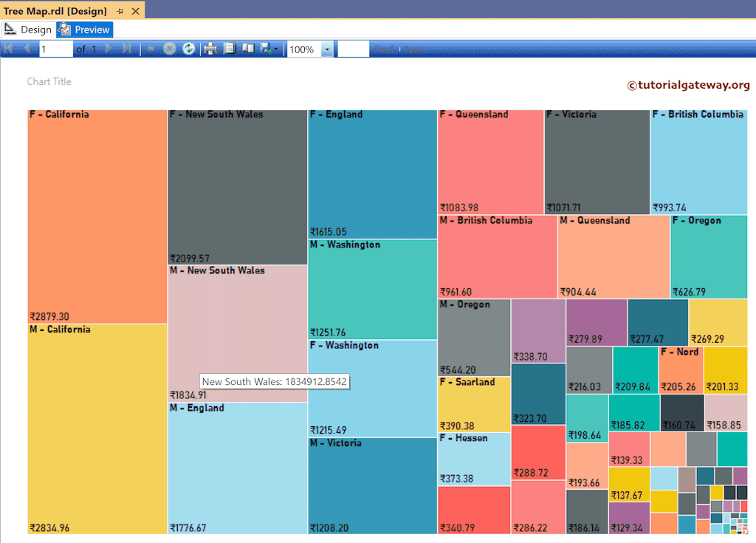Stop the report rendering
This screenshot has width=756, height=543.
(170, 49)
